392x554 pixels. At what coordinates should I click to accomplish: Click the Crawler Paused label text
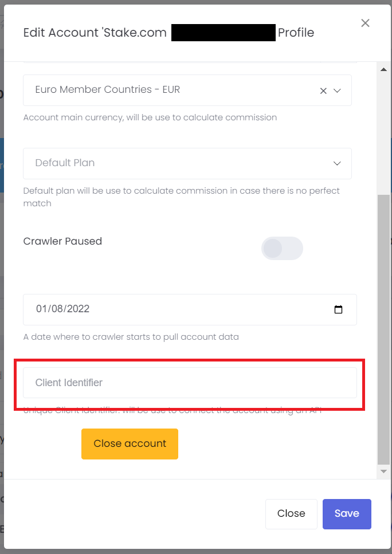62,241
